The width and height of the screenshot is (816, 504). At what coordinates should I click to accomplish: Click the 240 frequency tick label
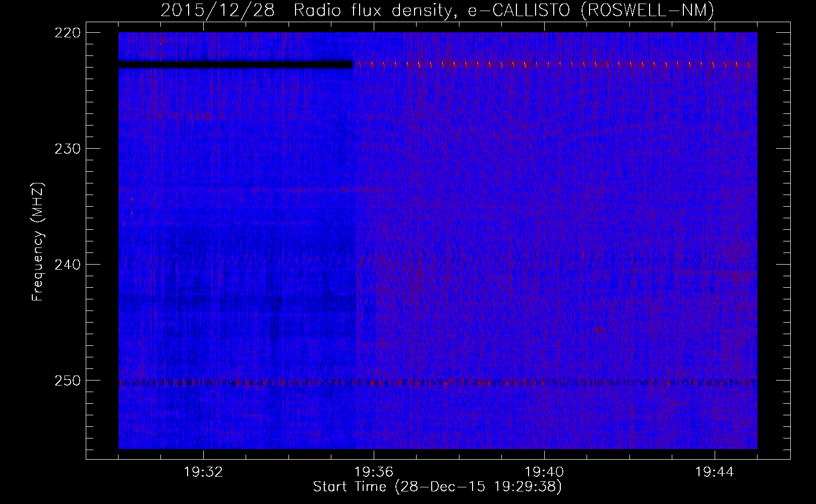67,265
